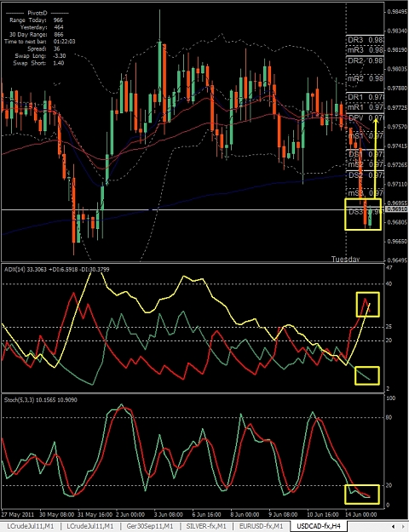Click the mR2 pivot level label
The image size is (409, 532).
(355, 78)
